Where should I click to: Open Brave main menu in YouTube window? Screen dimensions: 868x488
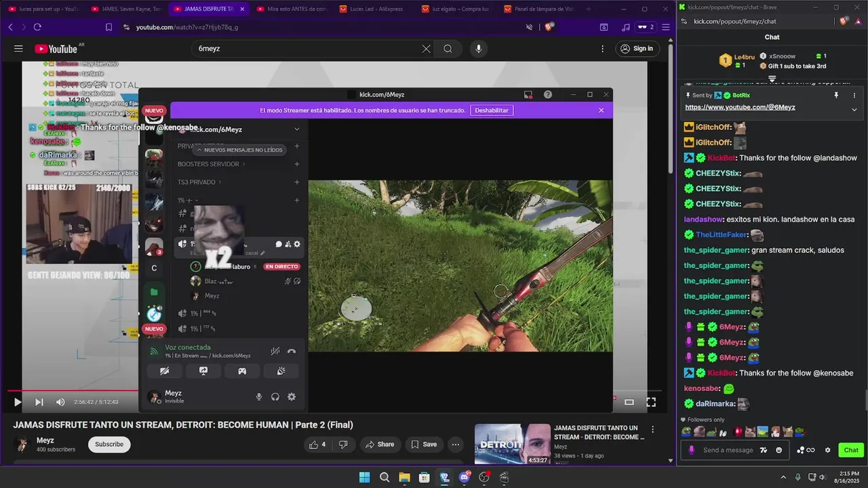click(666, 27)
